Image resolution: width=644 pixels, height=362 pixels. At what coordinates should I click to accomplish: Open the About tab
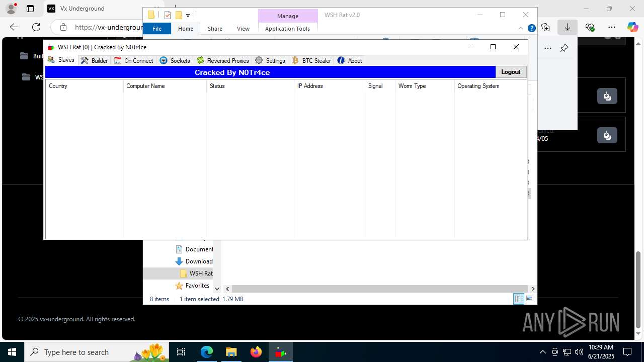pyautogui.click(x=349, y=60)
